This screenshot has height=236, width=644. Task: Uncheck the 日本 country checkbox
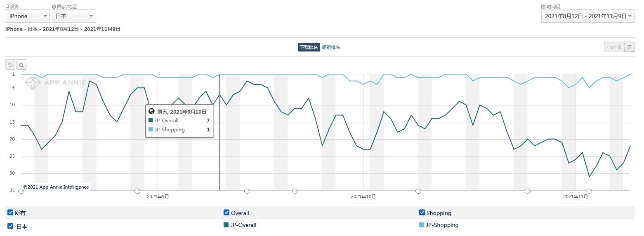pos(10,226)
